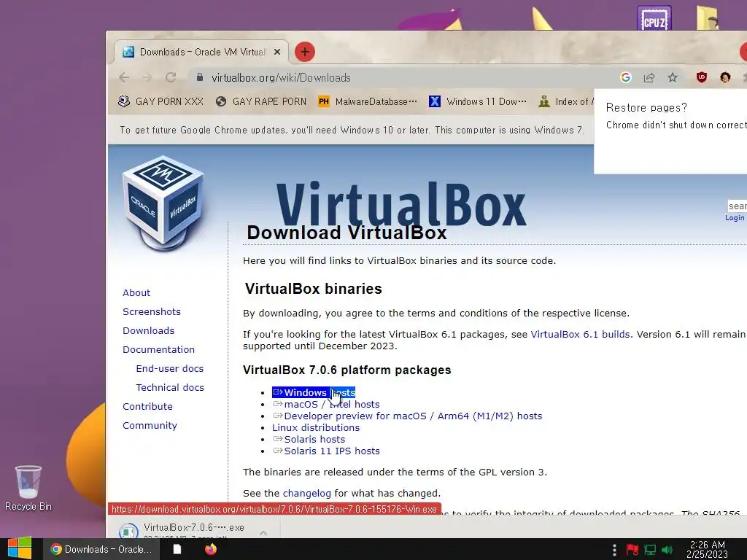Screen dimensions: 747x560
Task: Open the Windows 11 Dow... bookmark
Action: [x=478, y=101]
